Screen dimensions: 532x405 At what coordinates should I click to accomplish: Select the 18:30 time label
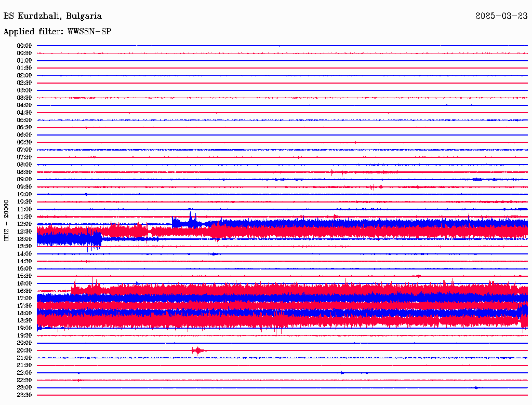tap(24, 321)
